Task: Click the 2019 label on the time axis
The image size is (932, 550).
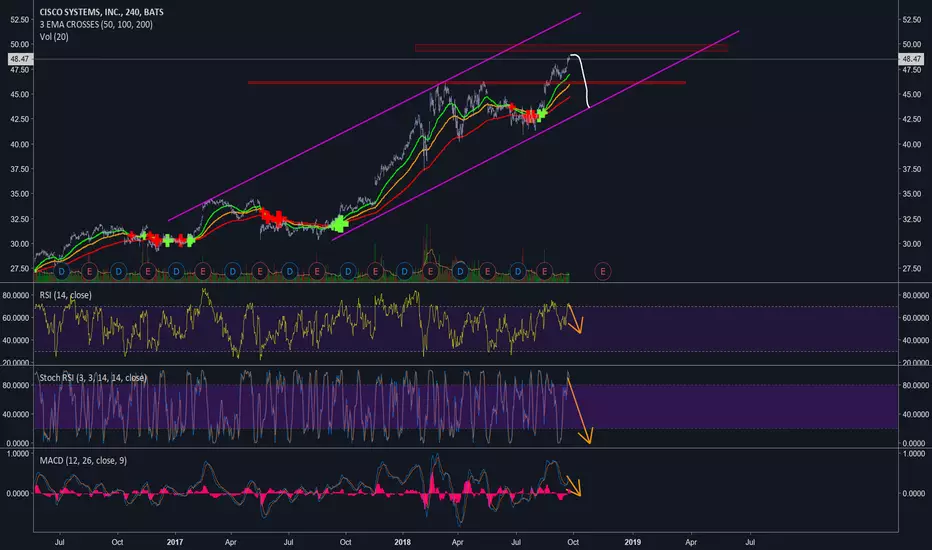Action: (x=632, y=542)
